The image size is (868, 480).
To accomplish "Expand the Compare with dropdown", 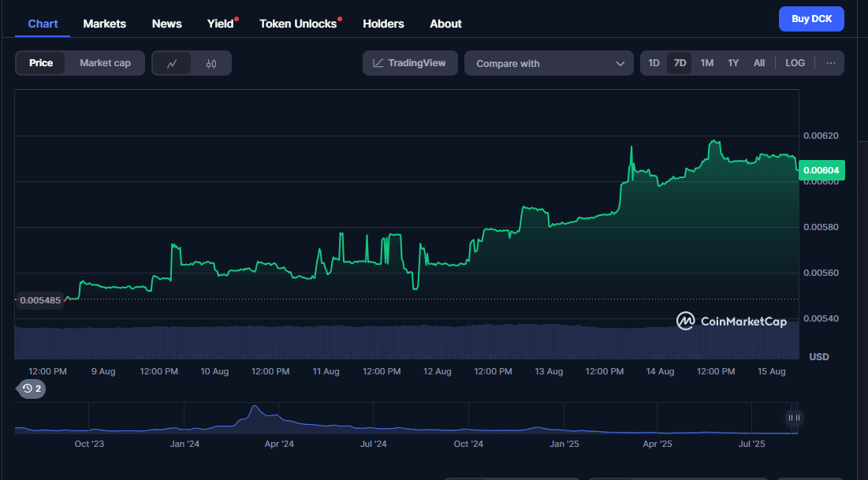I will pos(549,63).
